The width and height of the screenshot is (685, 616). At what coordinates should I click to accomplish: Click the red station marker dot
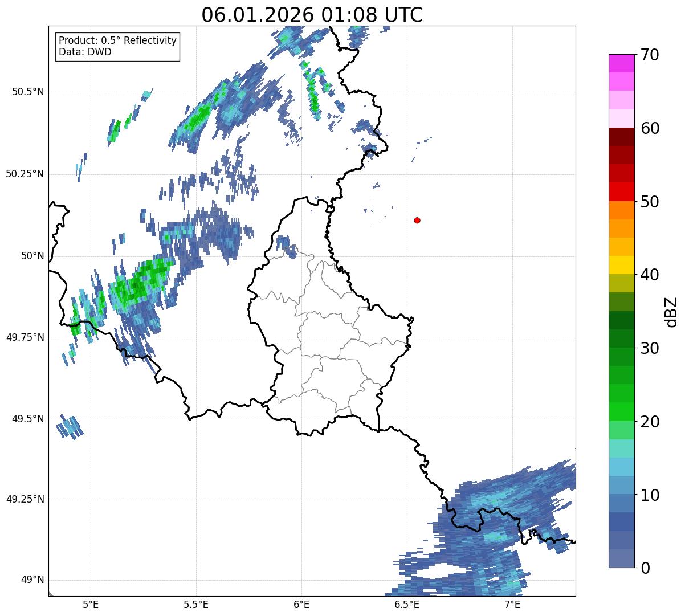pyautogui.click(x=417, y=221)
